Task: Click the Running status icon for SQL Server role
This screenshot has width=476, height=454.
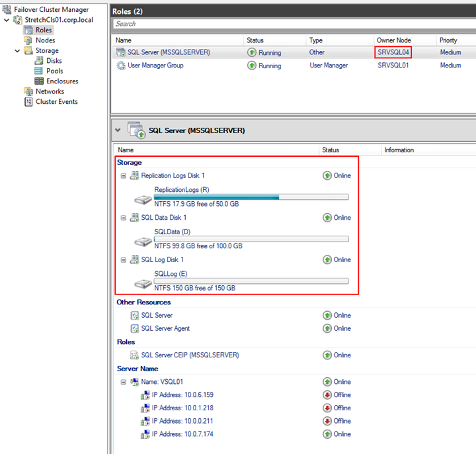Action: tap(252, 52)
